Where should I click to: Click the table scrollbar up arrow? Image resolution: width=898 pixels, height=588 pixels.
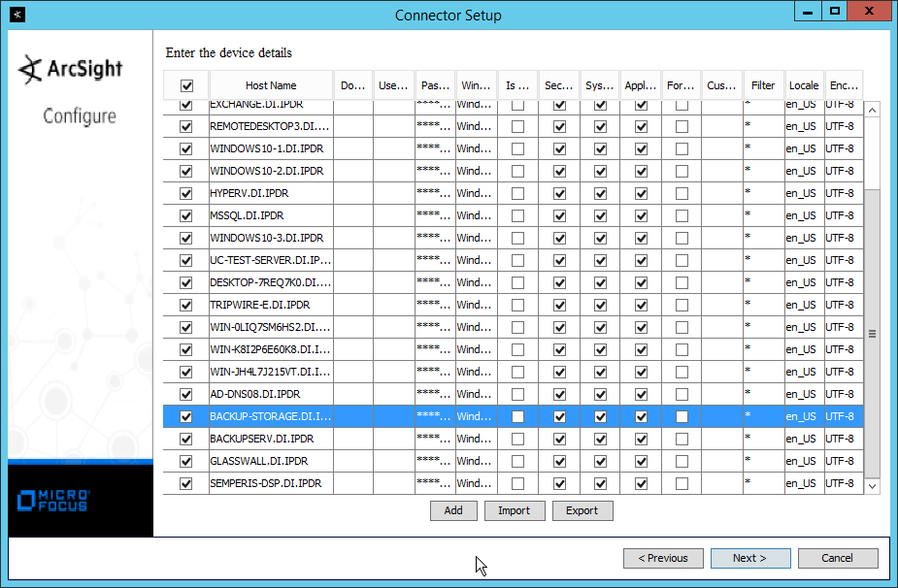(871, 111)
